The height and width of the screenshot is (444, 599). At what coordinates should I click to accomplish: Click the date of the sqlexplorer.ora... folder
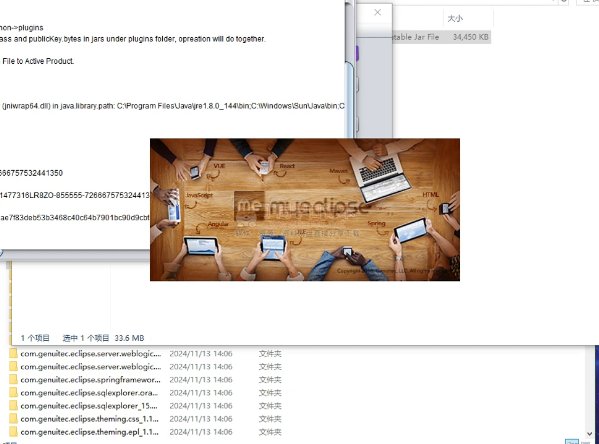[x=201, y=392]
